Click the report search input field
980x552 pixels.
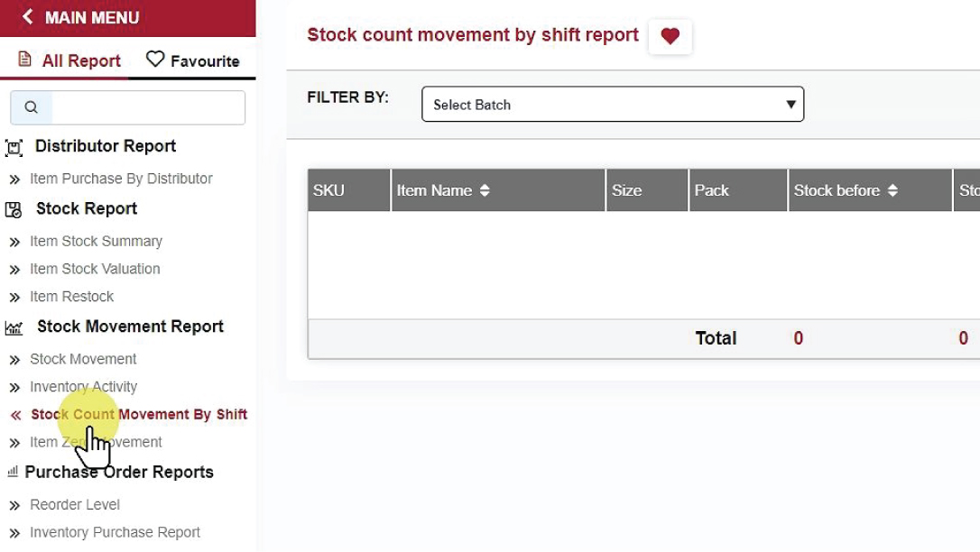click(147, 107)
